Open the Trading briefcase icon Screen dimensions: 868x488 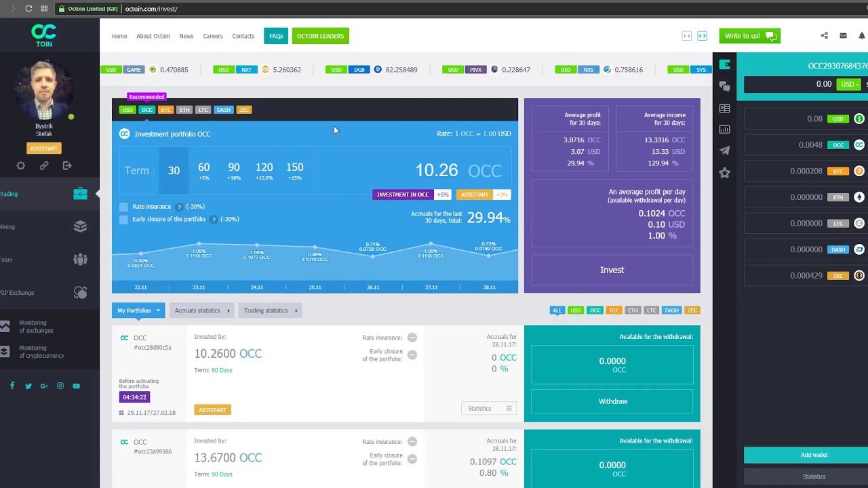80,194
